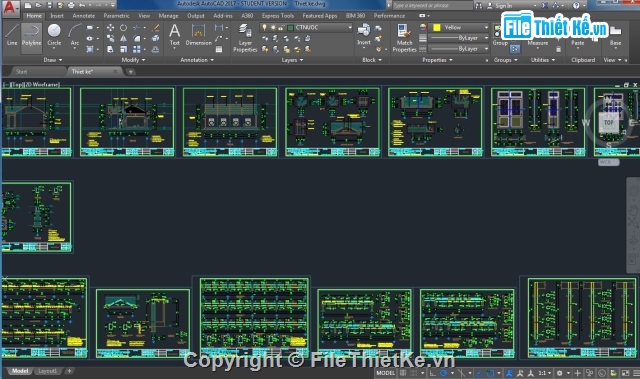Toggle grid display in status bar

tap(403, 373)
